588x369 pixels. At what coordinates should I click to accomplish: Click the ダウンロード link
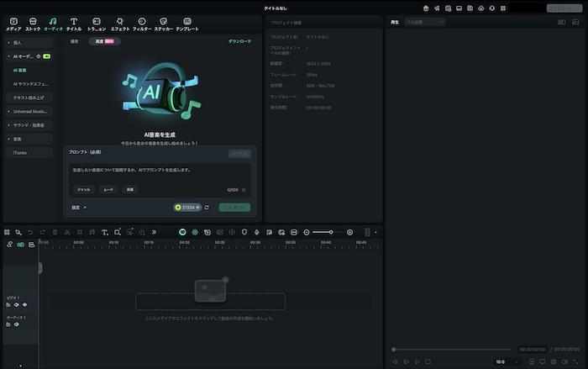239,41
